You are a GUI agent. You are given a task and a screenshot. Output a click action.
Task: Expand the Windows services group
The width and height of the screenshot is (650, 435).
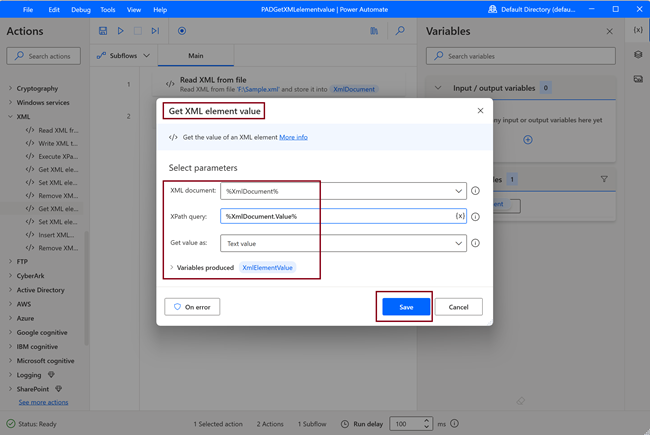click(10, 102)
